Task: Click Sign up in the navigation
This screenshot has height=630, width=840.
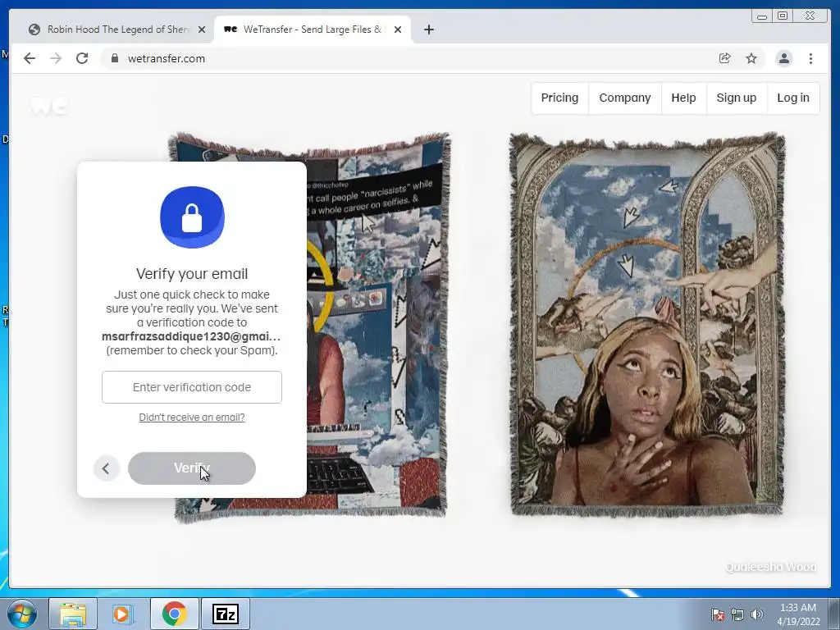Action: click(736, 98)
